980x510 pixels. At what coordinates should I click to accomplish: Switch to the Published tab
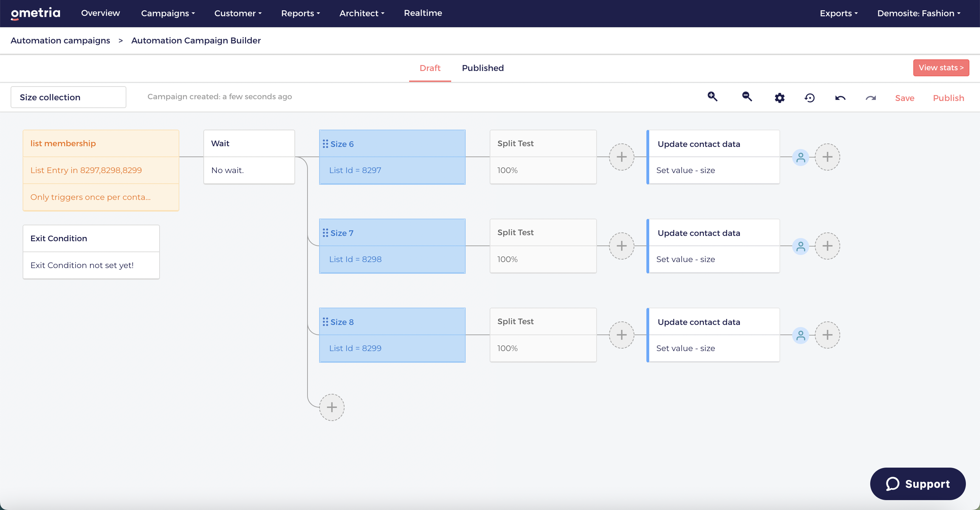tap(483, 68)
